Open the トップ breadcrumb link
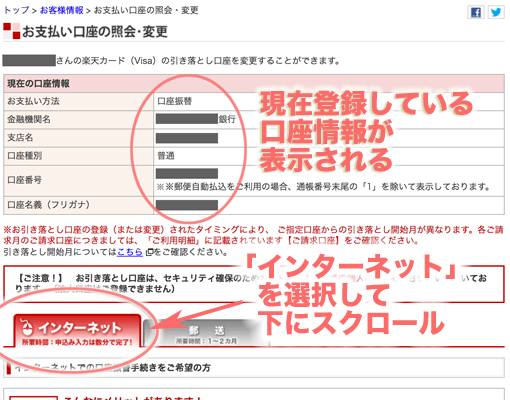Image resolution: width=510 pixels, height=400 pixels. [x=17, y=10]
